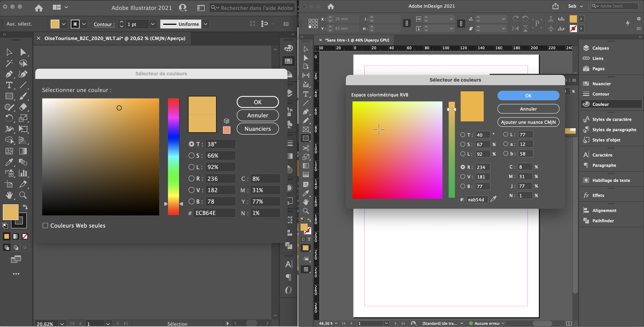Enable Couleurs Web seules checkbox
This screenshot has height=327, width=644.
point(45,225)
